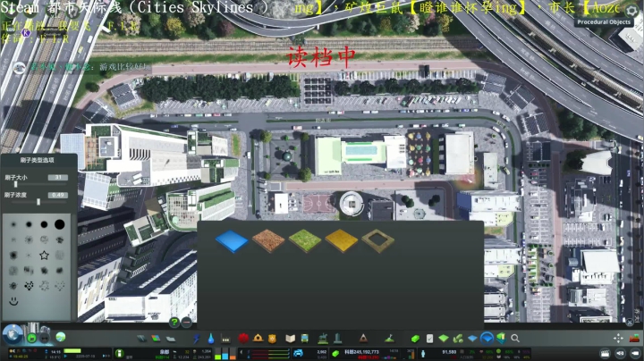Click the round minus button beside help

[186, 323]
